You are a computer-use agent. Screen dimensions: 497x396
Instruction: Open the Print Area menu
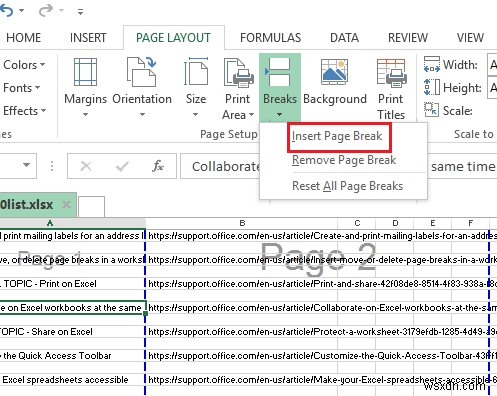click(238, 88)
